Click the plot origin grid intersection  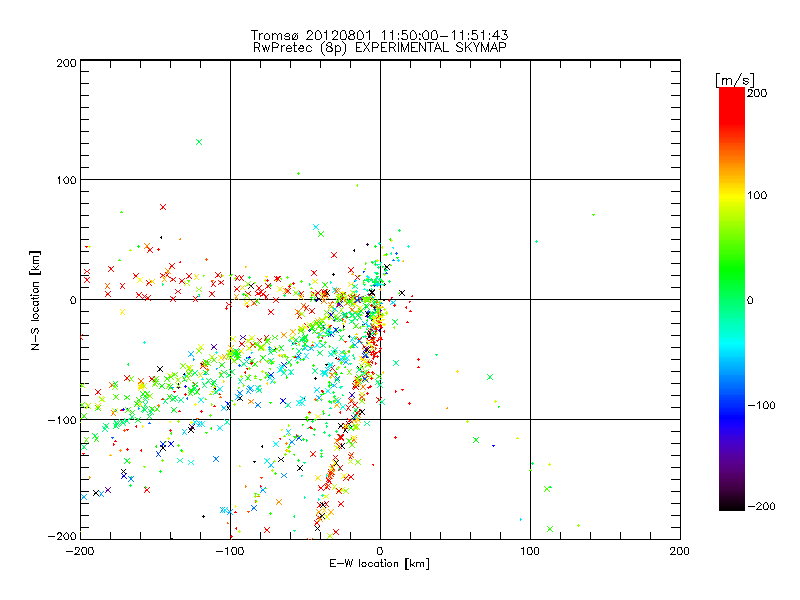[380, 299]
